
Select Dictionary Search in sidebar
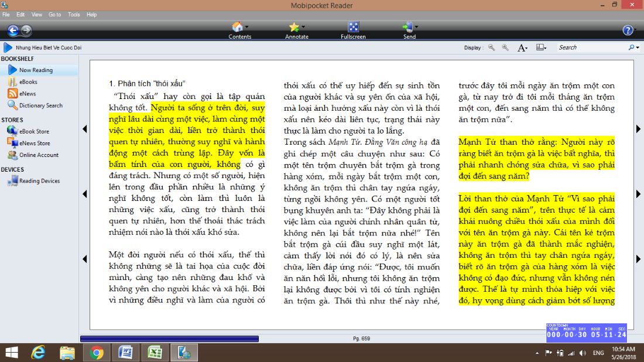pyautogui.click(x=40, y=105)
